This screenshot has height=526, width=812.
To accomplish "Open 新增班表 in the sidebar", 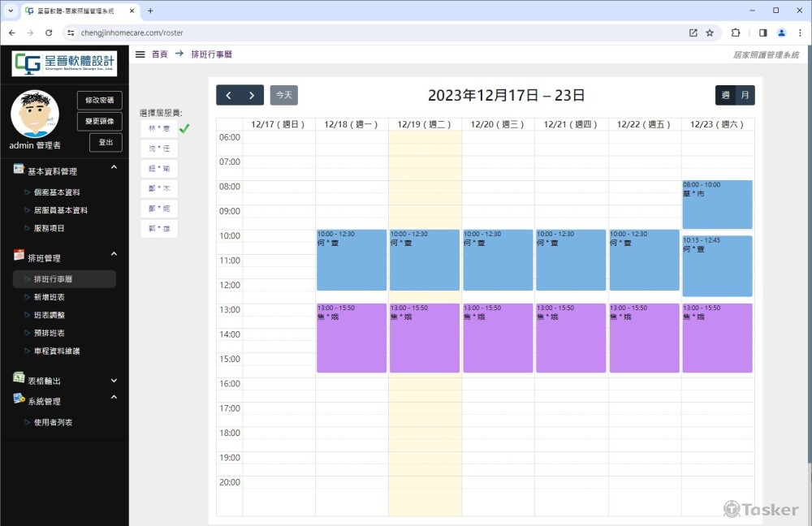I will point(50,297).
